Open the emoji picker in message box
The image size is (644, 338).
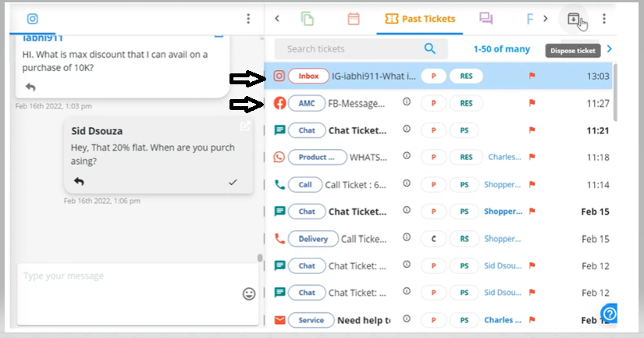coord(249,294)
